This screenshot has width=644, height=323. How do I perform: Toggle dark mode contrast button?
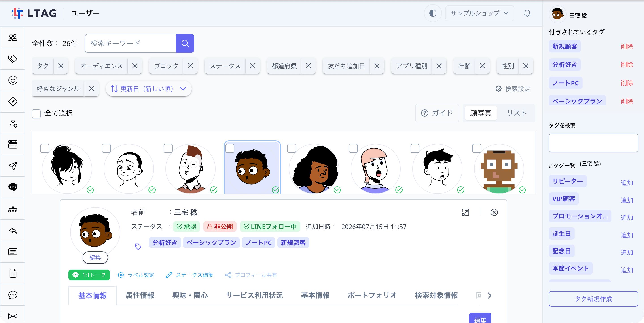point(433,13)
